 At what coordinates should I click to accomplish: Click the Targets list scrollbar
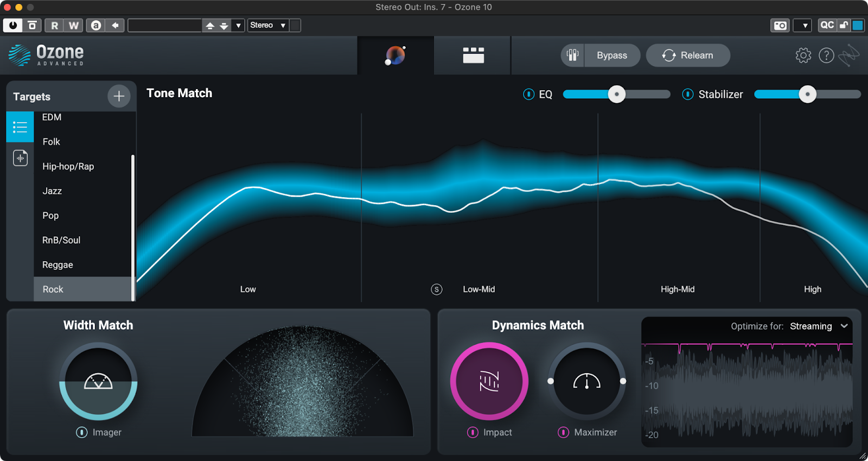point(133,227)
